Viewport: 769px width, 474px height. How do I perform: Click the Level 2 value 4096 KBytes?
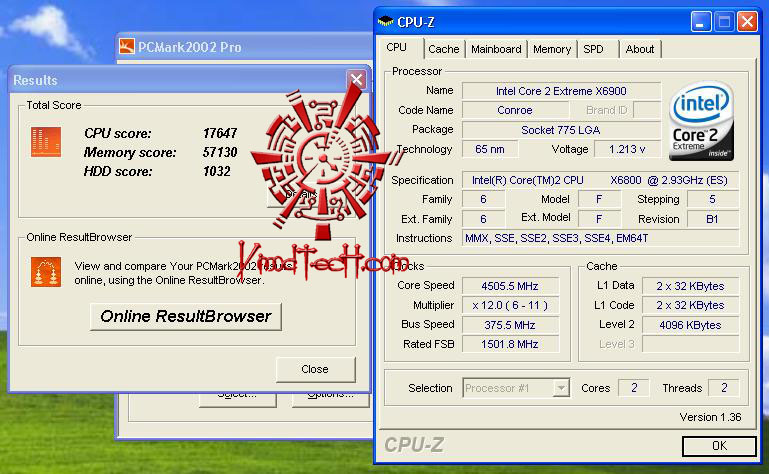click(x=690, y=325)
